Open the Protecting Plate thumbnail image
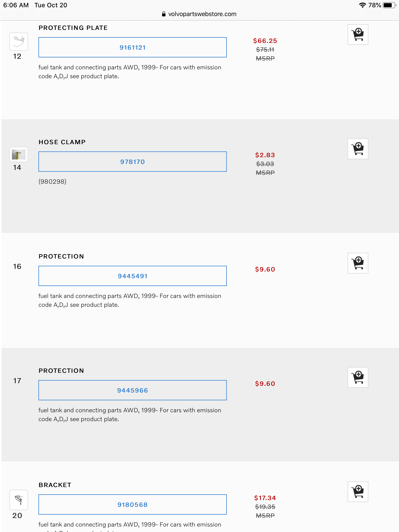The width and height of the screenshot is (399, 532). [19, 42]
